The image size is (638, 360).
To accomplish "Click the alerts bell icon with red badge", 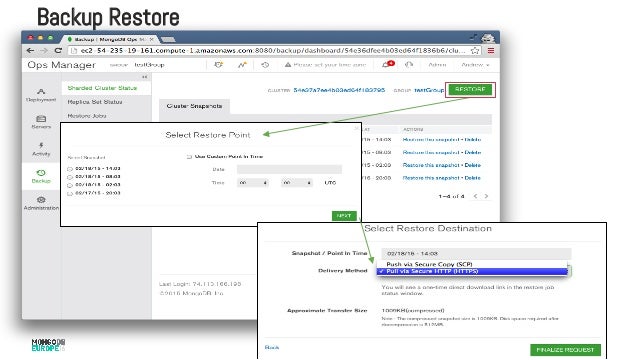I will (387, 64).
